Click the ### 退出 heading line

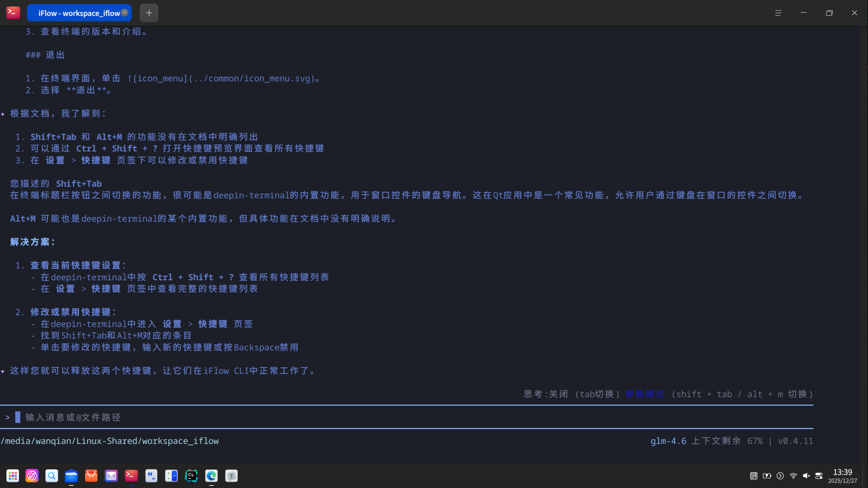pos(45,55)
